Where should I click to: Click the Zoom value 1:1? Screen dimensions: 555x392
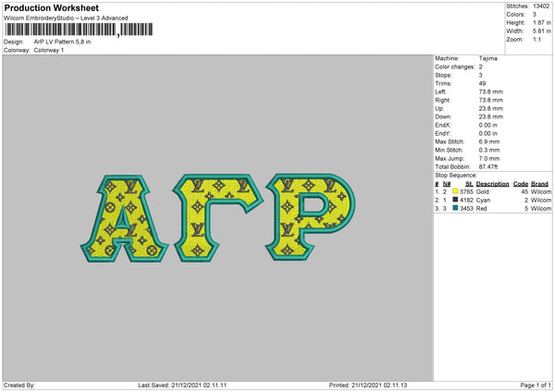(x=536, y=40)
